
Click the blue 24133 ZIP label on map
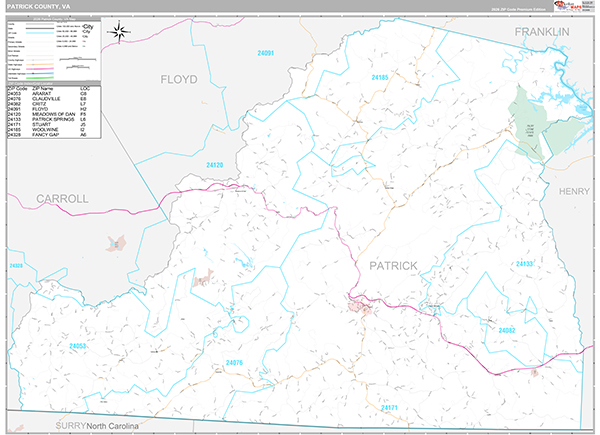pos(524,264)
